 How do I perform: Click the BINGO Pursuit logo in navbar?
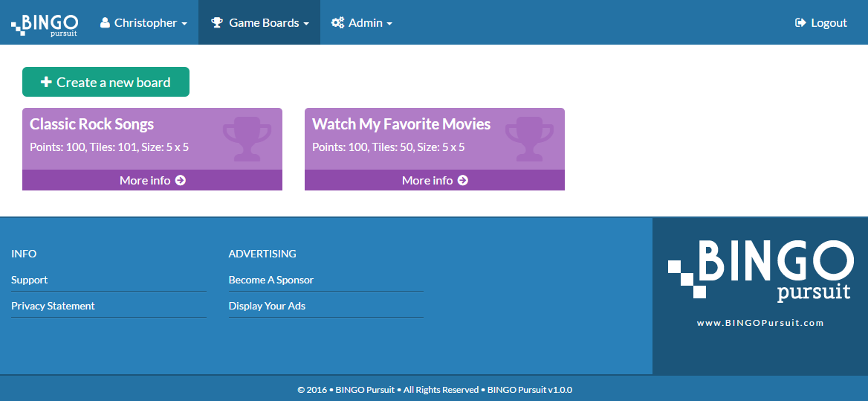(44, 23)
